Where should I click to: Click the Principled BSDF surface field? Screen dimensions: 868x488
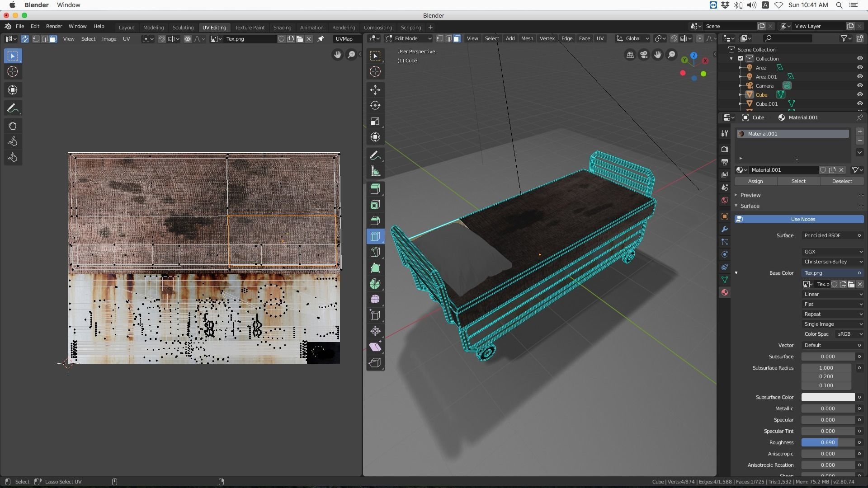click(x=832, y=235)
